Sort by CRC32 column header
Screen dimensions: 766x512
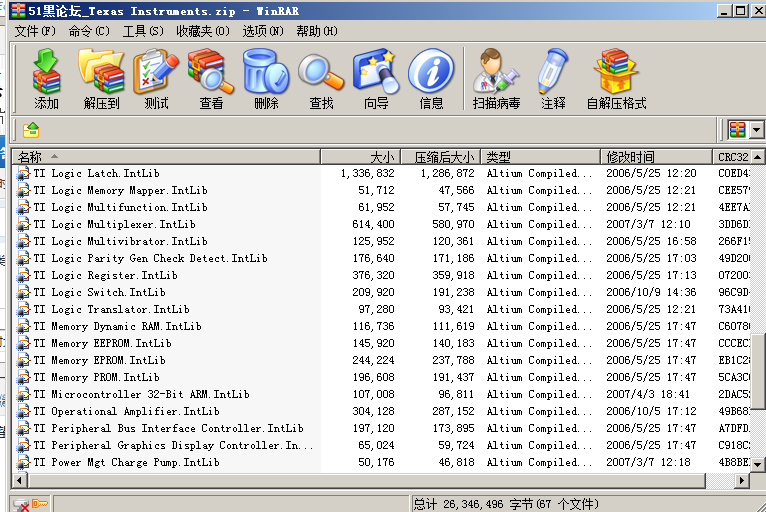tap(731, 157)
